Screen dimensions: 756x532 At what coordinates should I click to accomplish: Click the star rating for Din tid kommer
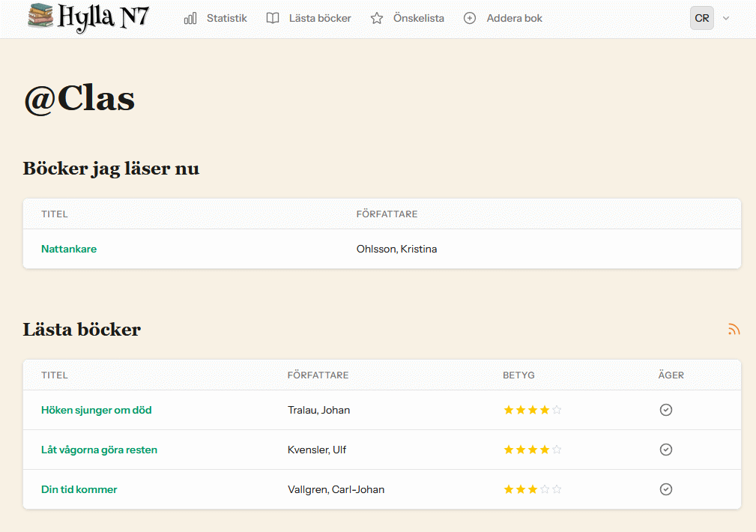[532, 489]
